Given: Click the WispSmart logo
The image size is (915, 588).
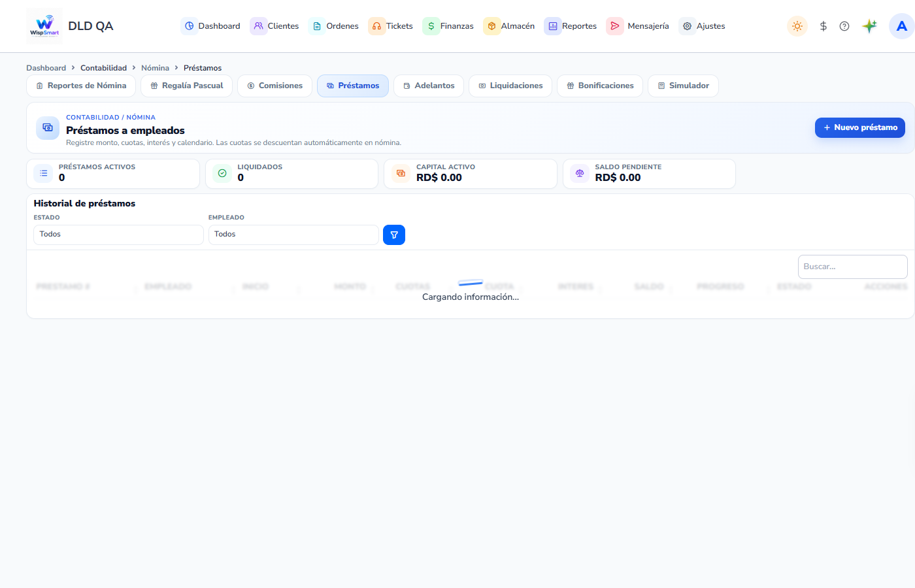Looking at the screenshot, I should [x=44, y=26].
